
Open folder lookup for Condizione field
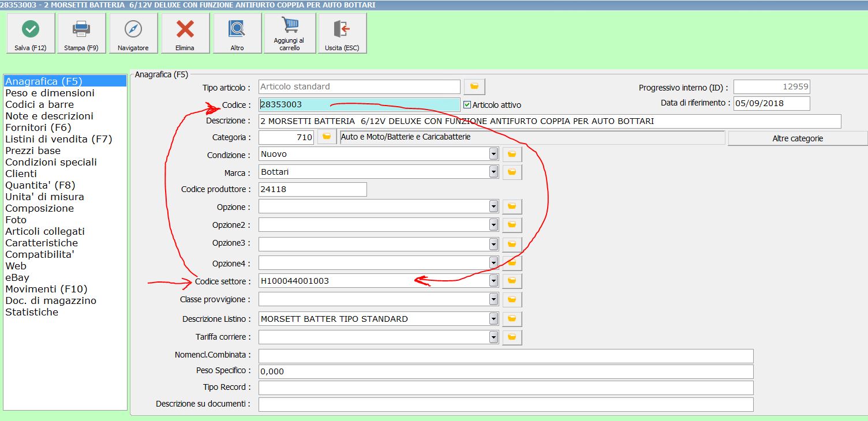(x=512, y=155)
